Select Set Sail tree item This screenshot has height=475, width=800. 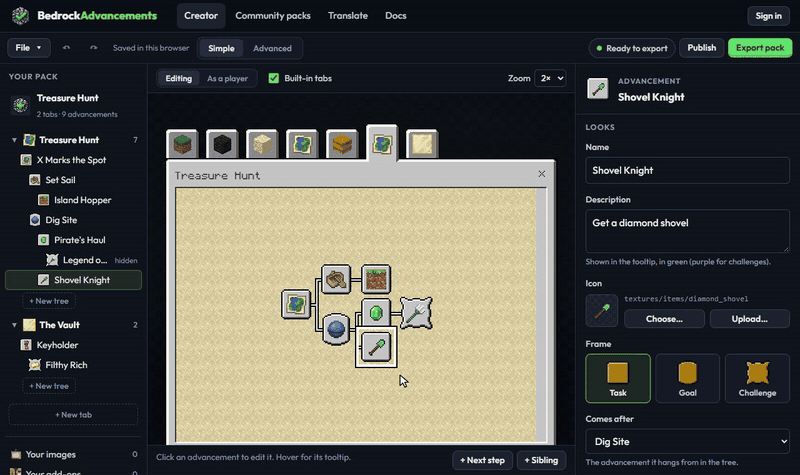pyautogui.click(x=73, y=180)
